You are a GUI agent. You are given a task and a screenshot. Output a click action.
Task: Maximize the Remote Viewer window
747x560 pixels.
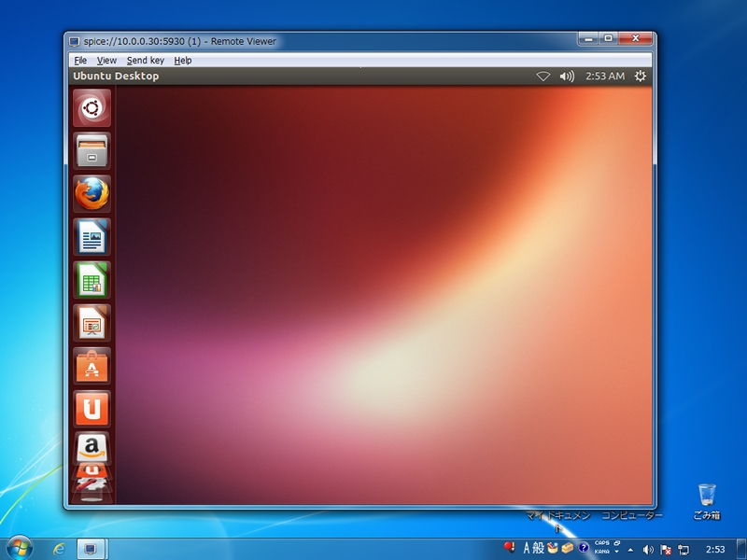[x=609, y=38]
